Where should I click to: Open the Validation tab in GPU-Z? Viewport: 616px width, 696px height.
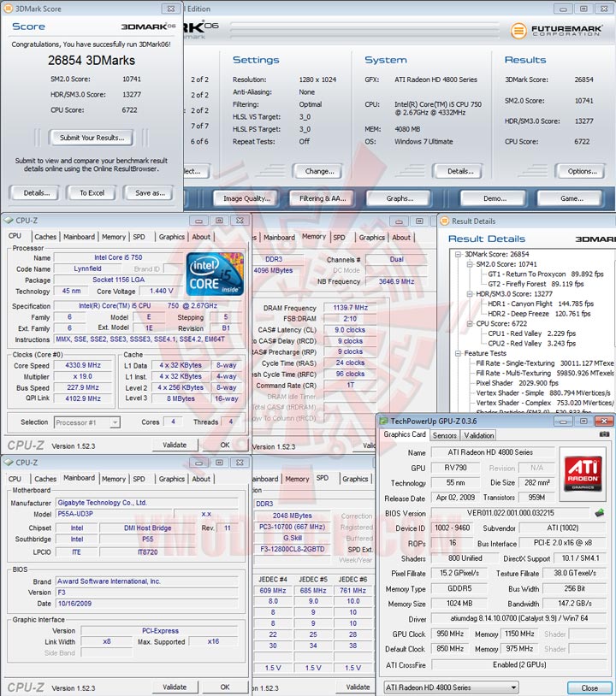[479, 435]
